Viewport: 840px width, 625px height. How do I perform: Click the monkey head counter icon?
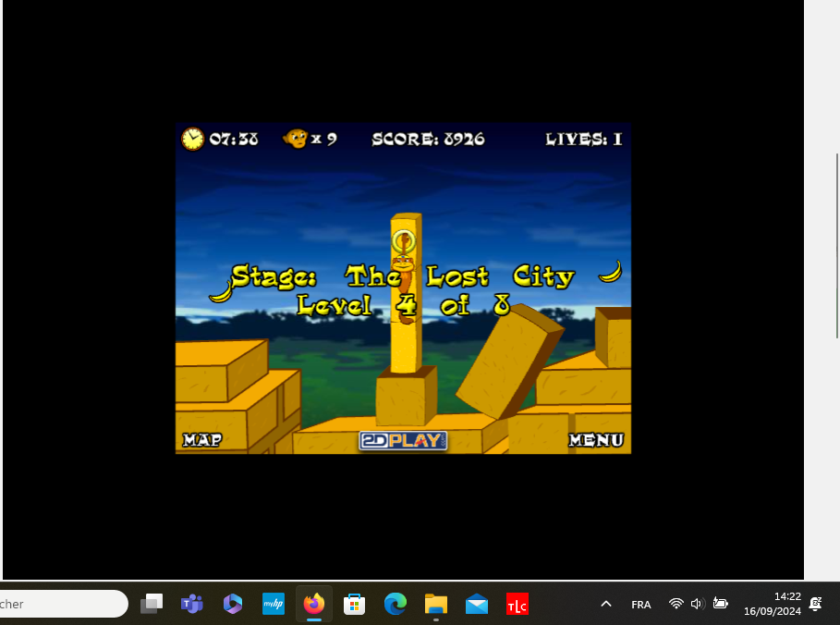pos(295,139)
